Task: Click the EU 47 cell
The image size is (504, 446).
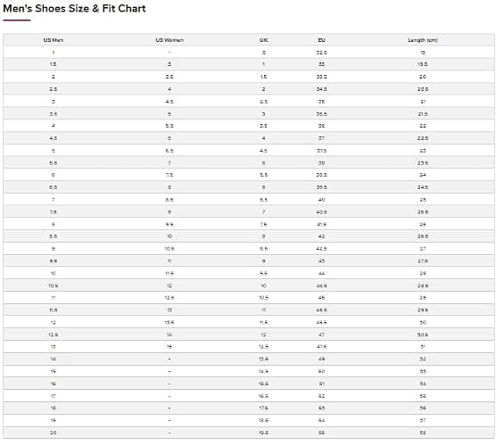Action: click(x=321, y=334)
